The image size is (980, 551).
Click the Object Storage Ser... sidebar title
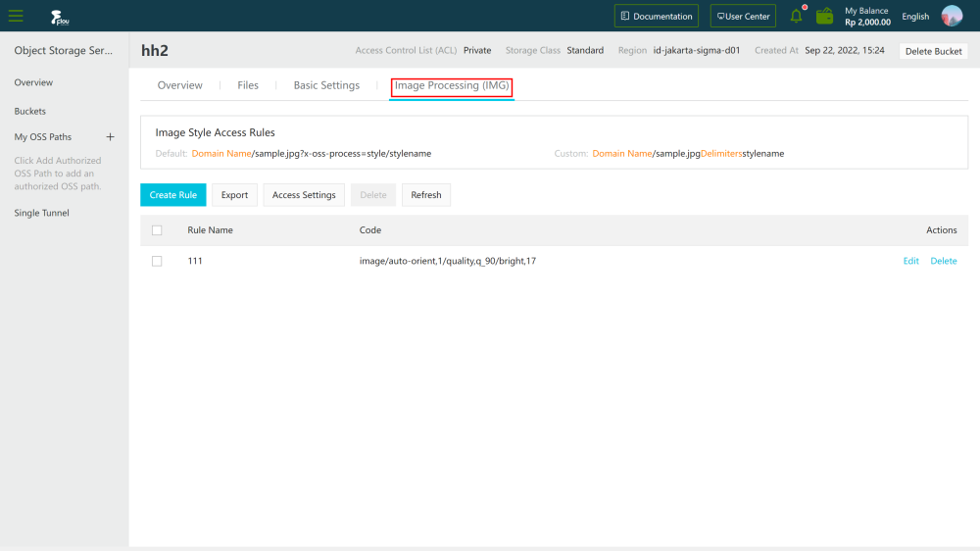pyautogui.click(x=63, y=51)
